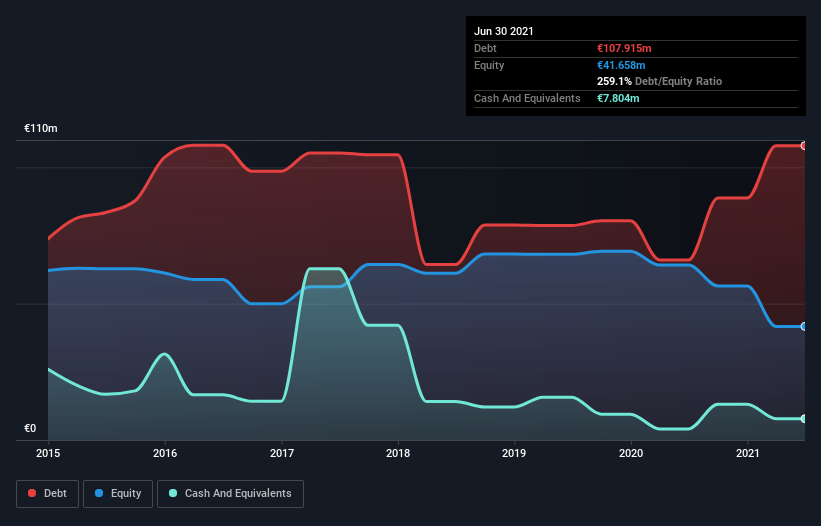The width and height of the screenshot is (821, 526).
Task: Click the 2021 x-axis label
Action: (x=748, y=453)
